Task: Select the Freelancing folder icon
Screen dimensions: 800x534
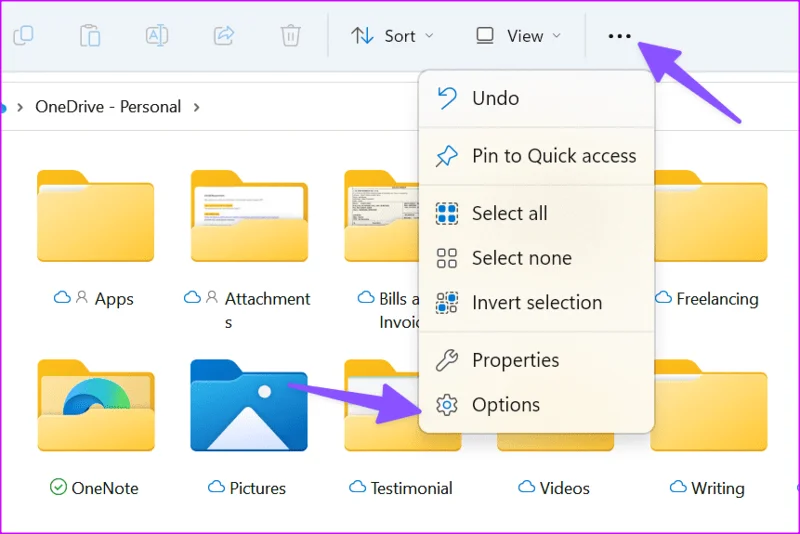Action: [x=711, y=216]
